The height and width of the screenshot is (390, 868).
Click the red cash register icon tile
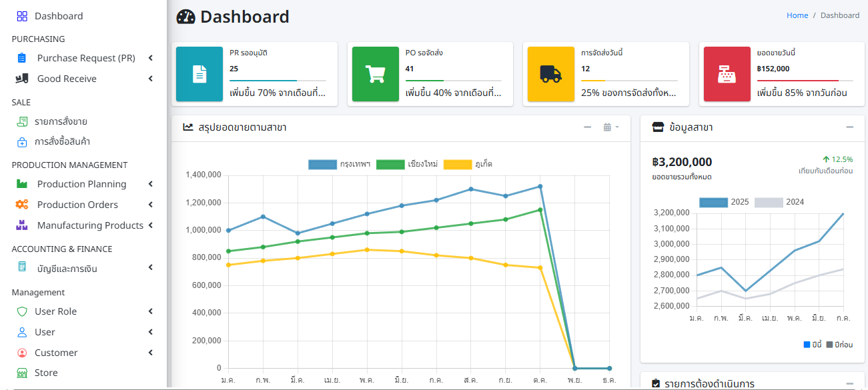[x=727, y=74]
